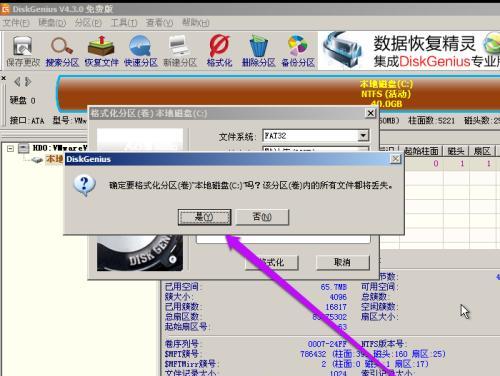This screenshot has height=376, width=500.
Task: Collapse the HD0 disk tree node
Action: (10, 148)
